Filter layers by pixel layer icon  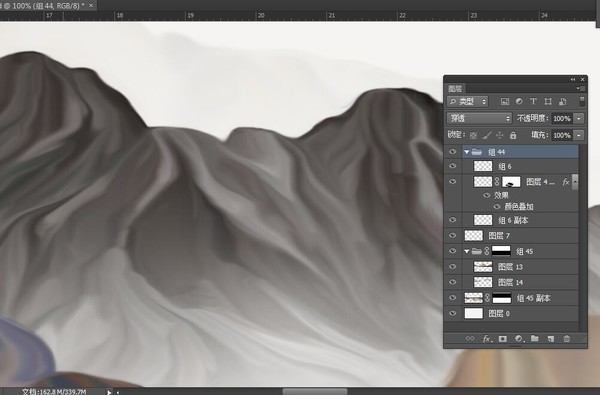coord(505,101)
